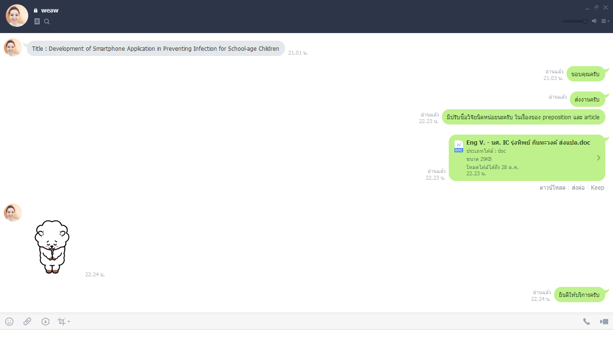This screenshot has width=613, height=364.
Task: Expand the capture tool dropdown arrow
Action: [x=69, y=321]
